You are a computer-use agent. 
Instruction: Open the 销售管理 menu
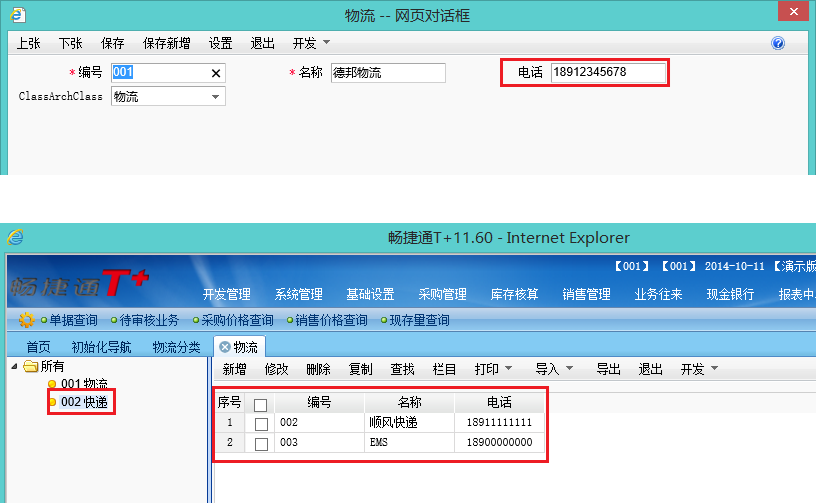tap(586, 294)
